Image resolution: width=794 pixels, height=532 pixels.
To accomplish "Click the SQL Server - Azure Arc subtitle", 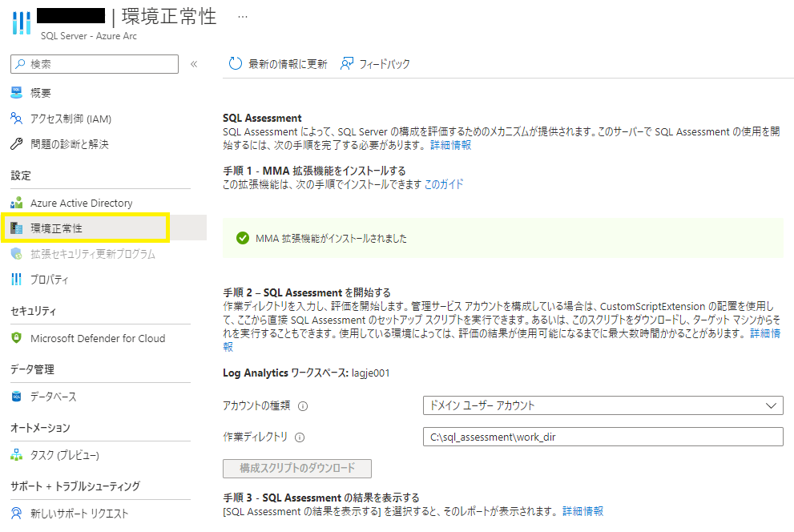I will (89, 36).
